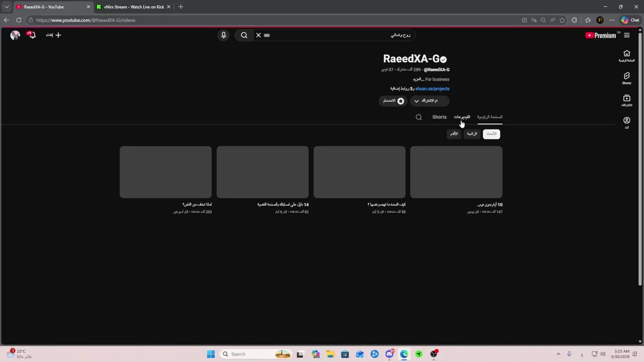Switch to the channel Home tab
This screenshot has height=362, width=644.
pos(490,117)
